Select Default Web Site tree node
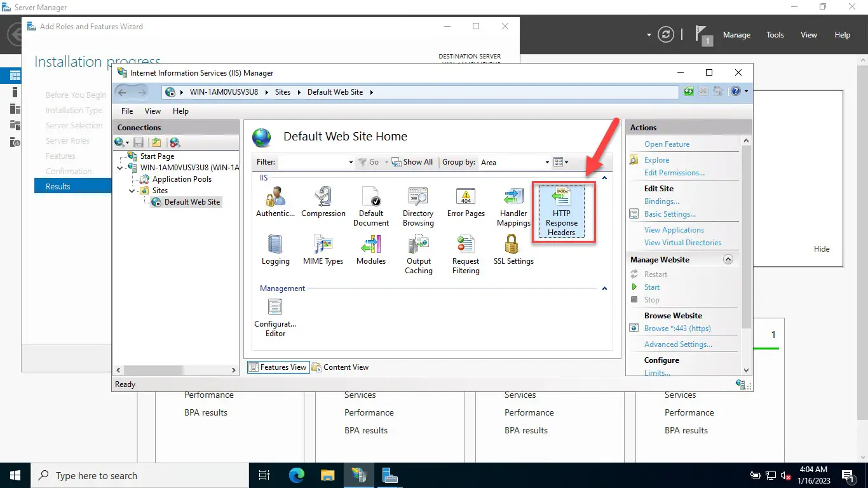868x488 pixels. click(192, 202)
